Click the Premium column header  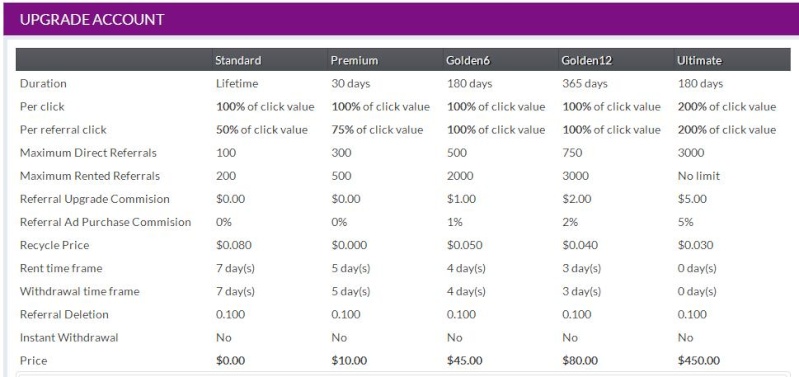(354, 60)
